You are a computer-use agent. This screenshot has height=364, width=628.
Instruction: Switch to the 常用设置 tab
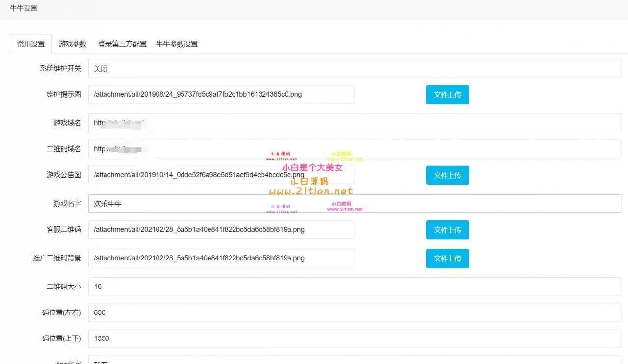[x=31, y=44]
